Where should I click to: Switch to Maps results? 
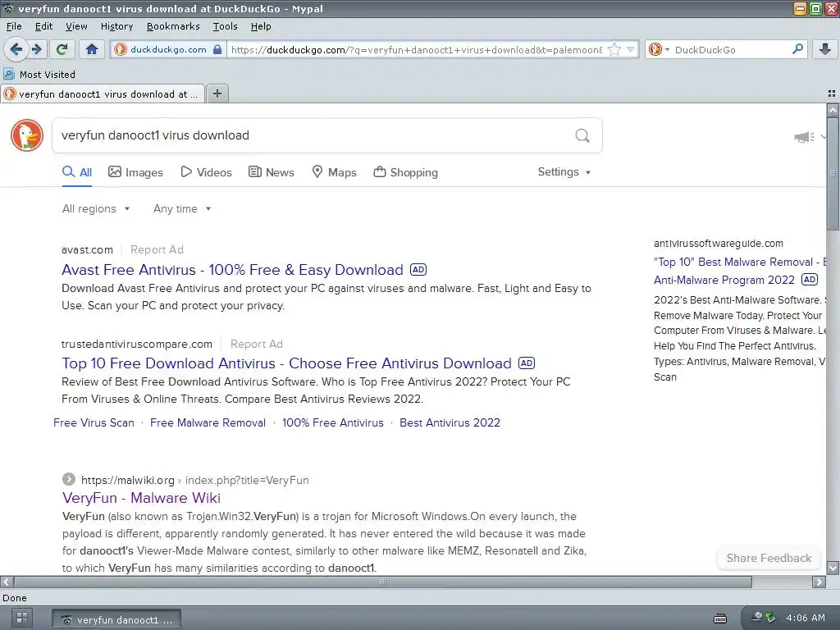point(335,172)
